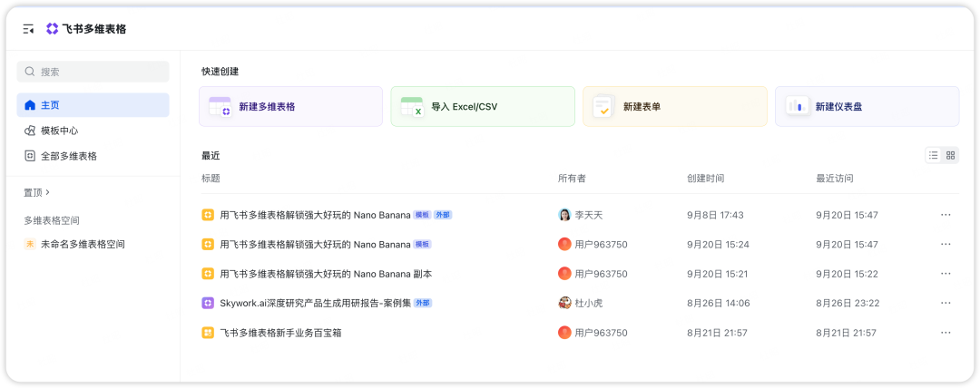980x388 pixels.
Task: Click 用户963750 avatar in 新手业务百宝箱 row
Action: [564, 333]
